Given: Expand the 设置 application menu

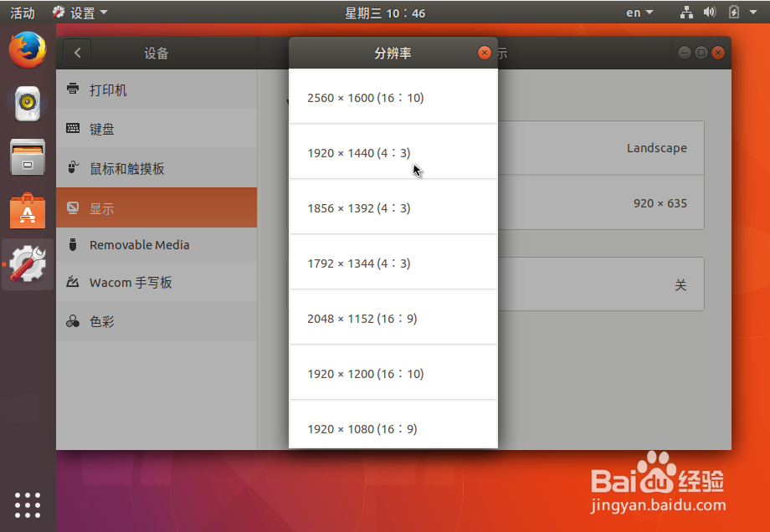Looking at the screenshot, I should [80, 12].
